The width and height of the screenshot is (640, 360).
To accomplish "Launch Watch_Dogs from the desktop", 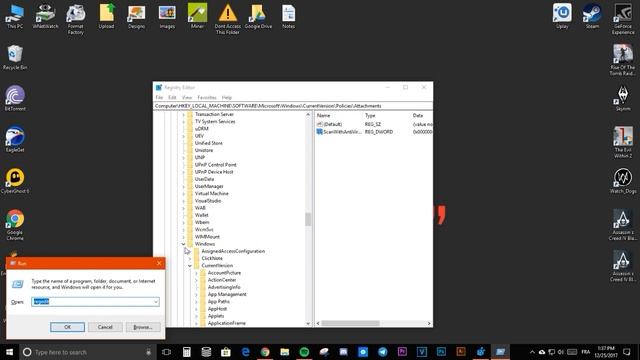I will coord(623,180).
